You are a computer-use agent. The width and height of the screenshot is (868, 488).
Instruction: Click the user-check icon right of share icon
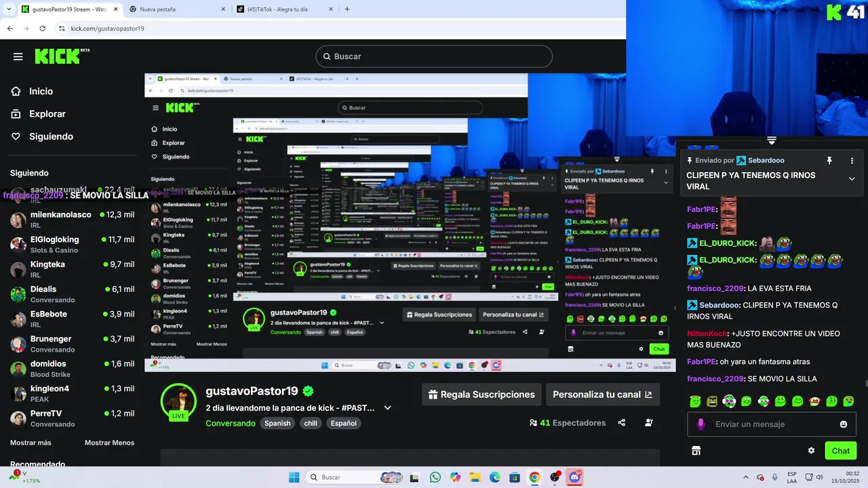point(649,423)
